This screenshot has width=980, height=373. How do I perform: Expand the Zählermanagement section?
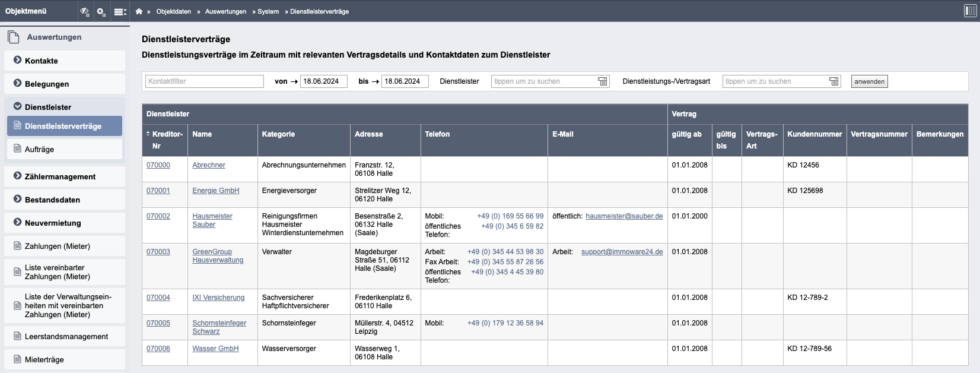65,176
